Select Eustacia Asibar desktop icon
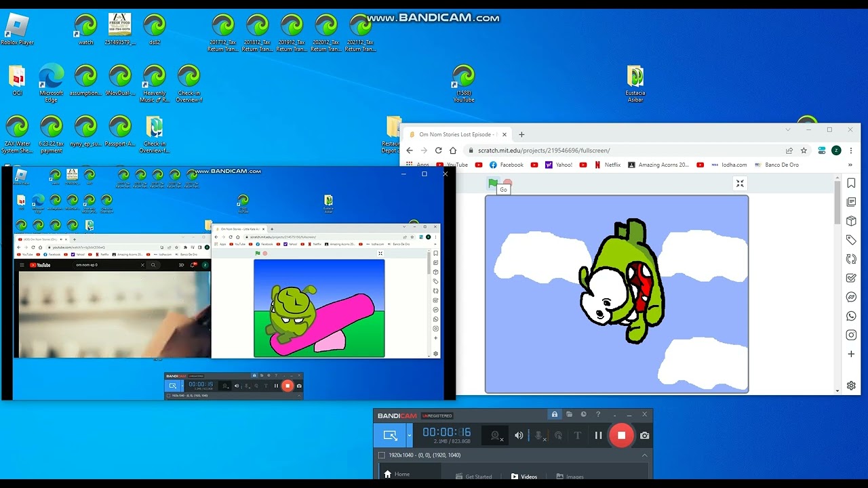Image resolution: width=868 pixels, height=488 pixels. tap(635, 84)
